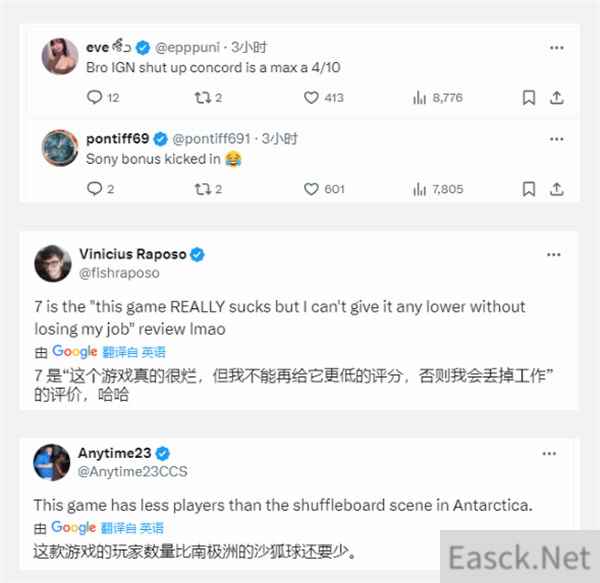Screen dimensions: 600x583
Task: Like eve's tweet with 413 likes
Action: (323, 98)
